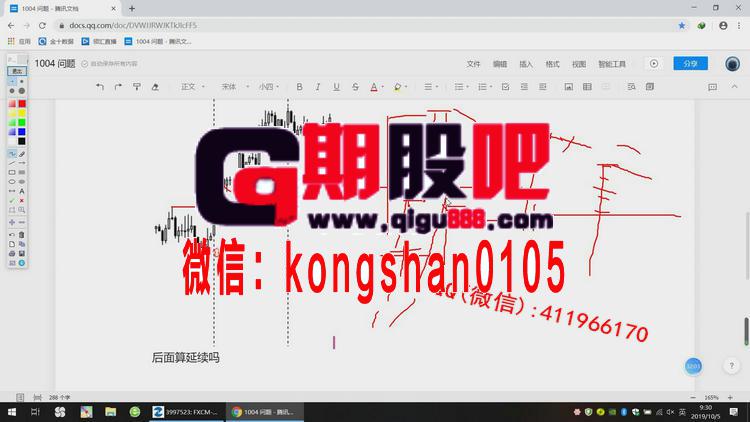Open the FXCM taskbar application

pos(186,411)
